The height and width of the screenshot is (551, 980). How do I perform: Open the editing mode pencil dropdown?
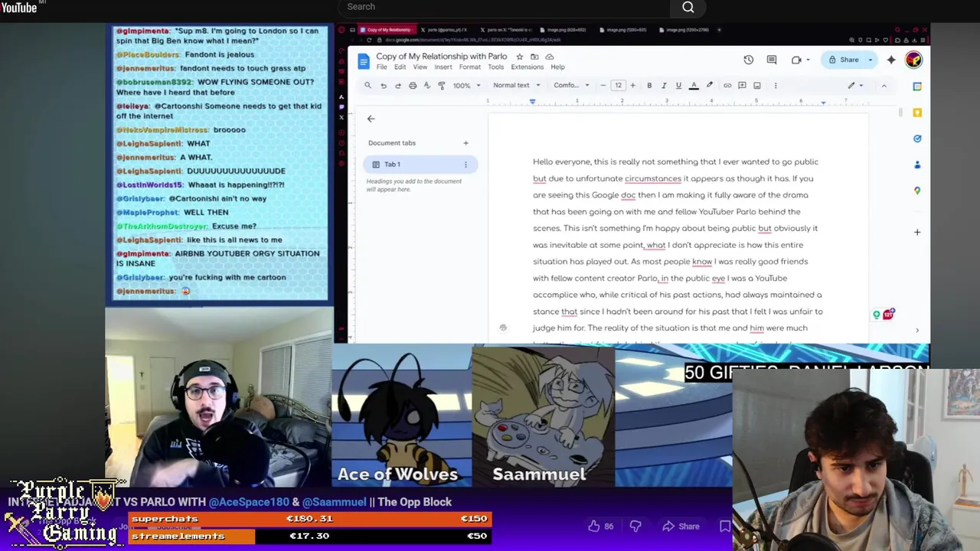(x=856, y=86)
